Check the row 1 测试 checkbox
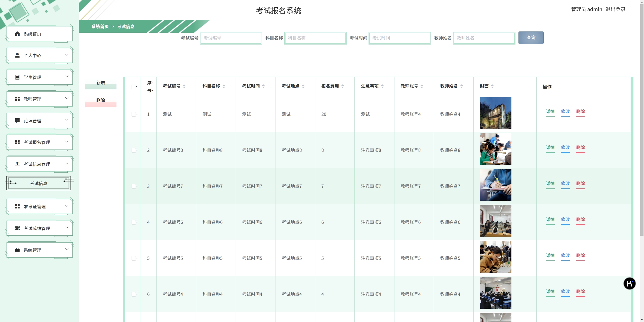The image size is (644, 322). [134, 114]
